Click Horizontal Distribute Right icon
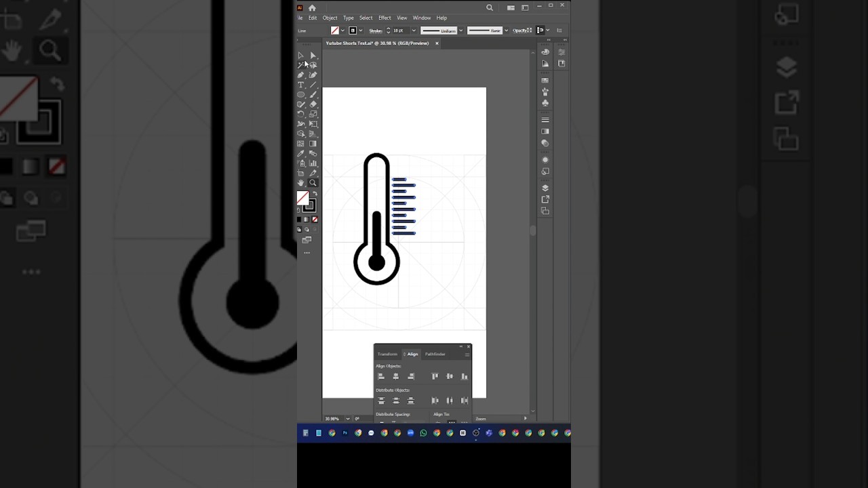 [465, 401]
